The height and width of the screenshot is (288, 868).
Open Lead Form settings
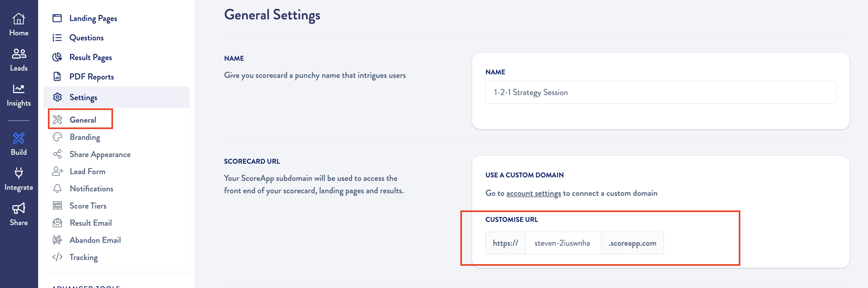click(x=87, y=172)
